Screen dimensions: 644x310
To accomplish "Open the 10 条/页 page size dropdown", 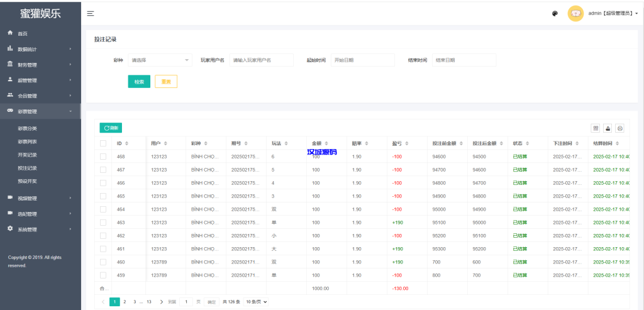I will [x=256, y=302].
